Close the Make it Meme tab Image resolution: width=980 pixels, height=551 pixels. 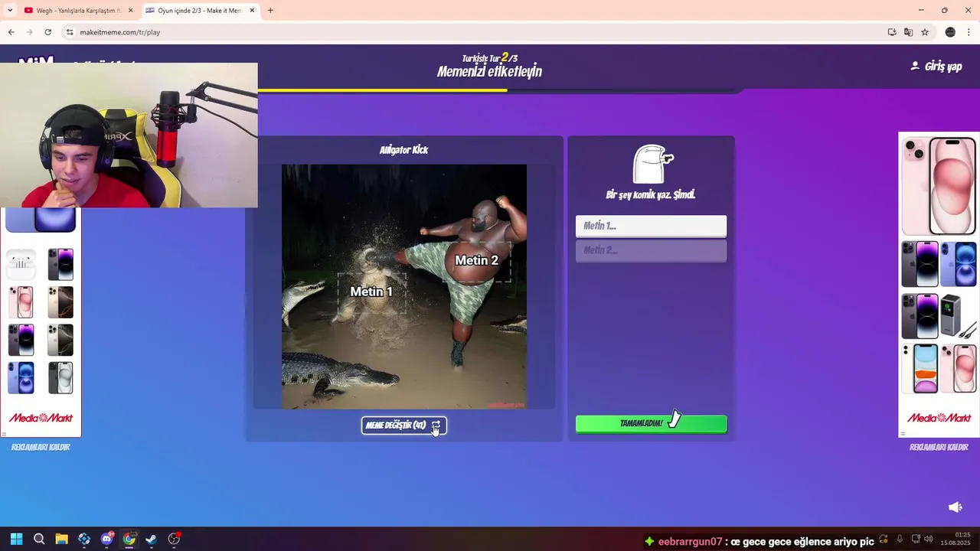pos(252,11)
